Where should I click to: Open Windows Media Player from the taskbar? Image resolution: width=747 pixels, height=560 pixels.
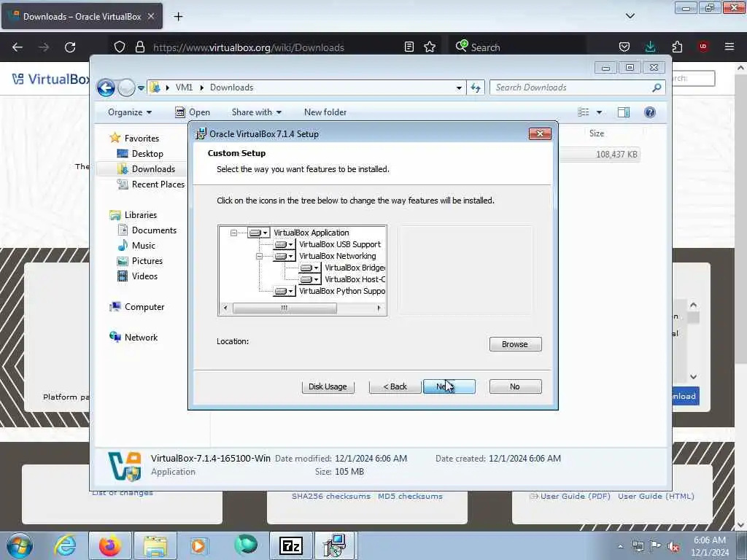click(198, 545)
